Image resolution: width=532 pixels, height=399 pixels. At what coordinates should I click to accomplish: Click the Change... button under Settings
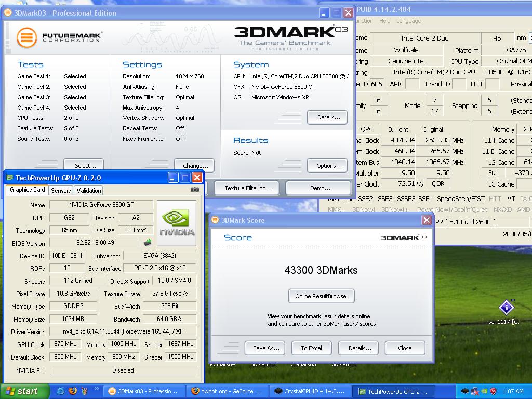[x=194, y=165]
